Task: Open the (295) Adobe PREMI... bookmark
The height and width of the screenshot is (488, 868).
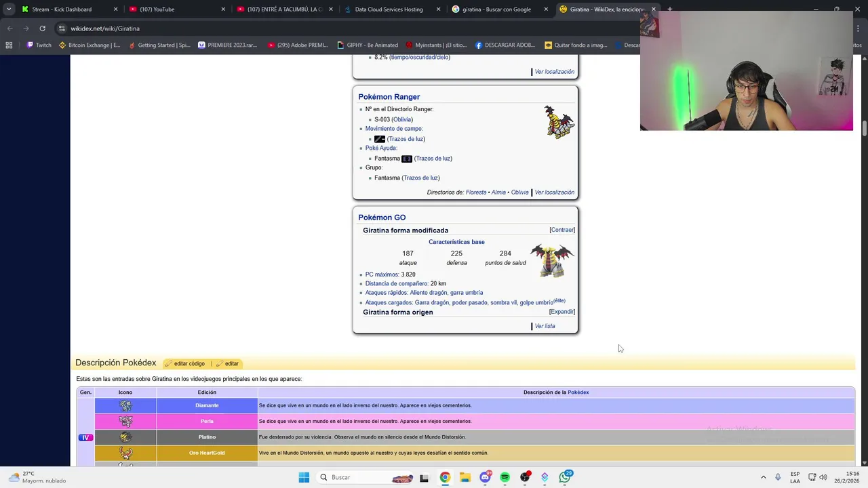Action: (x=298, y=45)
